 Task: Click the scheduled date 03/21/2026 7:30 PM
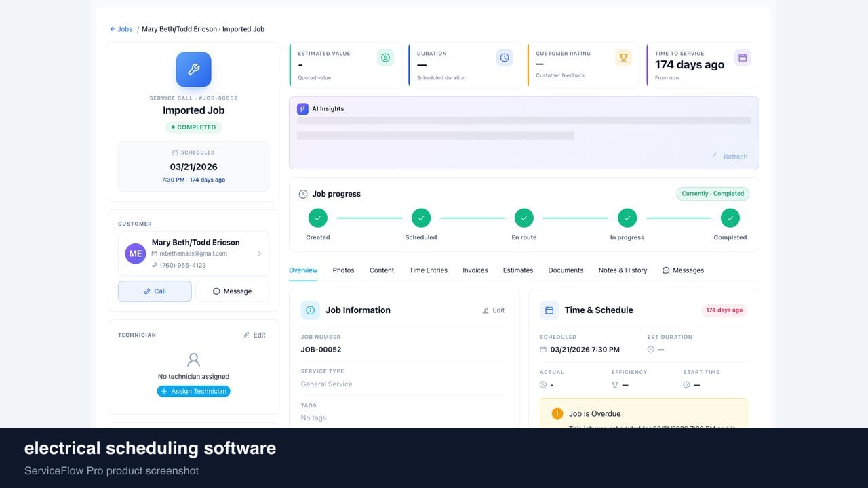coord(585,350)
